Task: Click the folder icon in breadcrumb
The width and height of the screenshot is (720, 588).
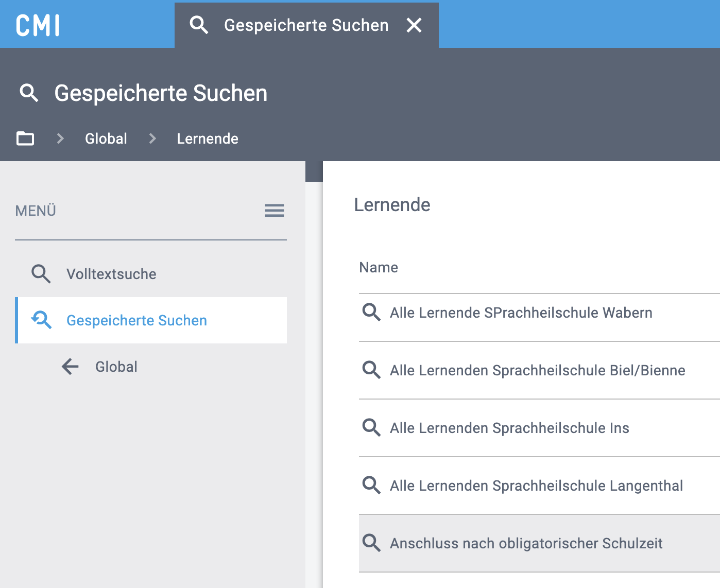Action: [25, 139]
